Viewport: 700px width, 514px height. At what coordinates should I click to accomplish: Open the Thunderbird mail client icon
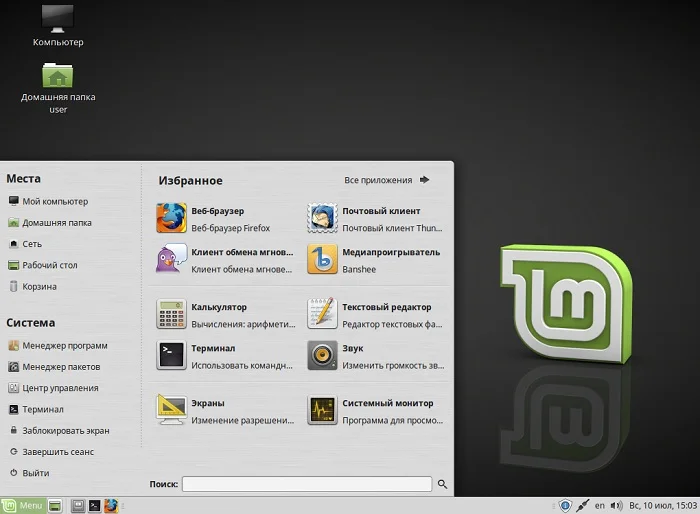pyautogui.click(x=322, y=218)
